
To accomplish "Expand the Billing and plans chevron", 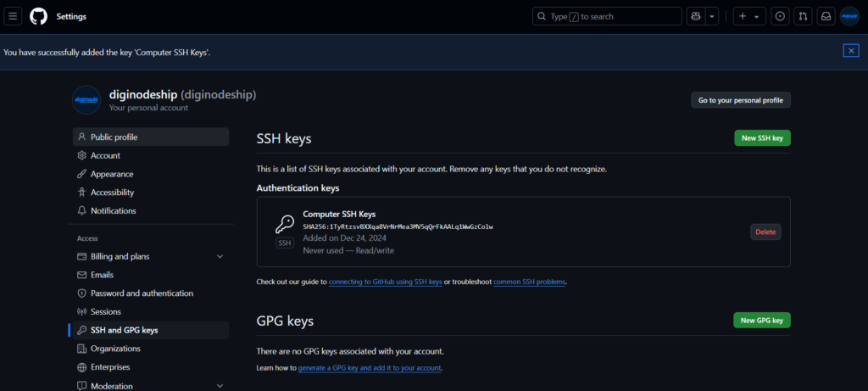I will click(220, 256).
